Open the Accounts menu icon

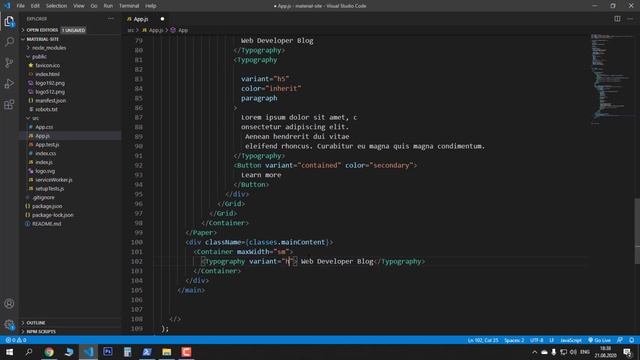click(9, 304)
